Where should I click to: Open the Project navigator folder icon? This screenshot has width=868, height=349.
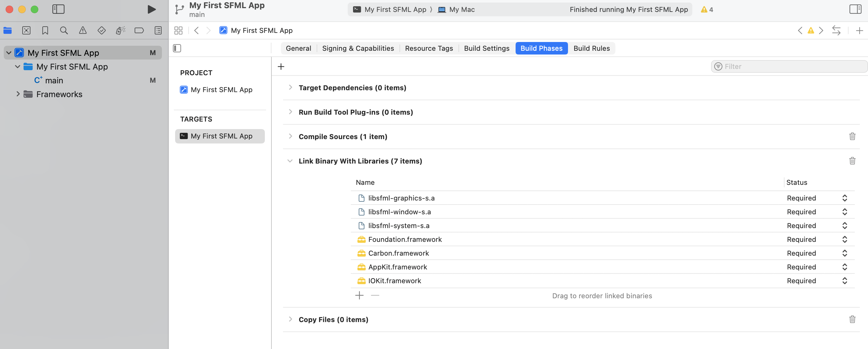click(x=8, y=30)
